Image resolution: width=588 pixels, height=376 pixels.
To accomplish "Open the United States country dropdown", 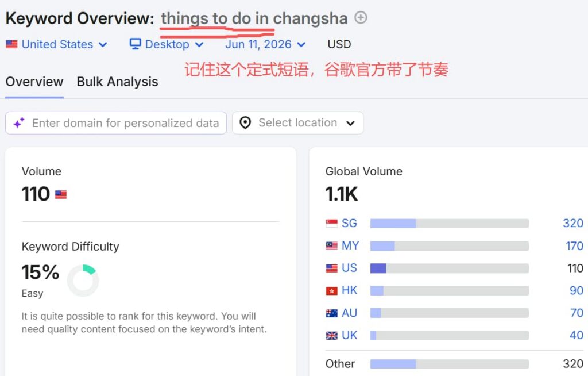I will (57, 44).
